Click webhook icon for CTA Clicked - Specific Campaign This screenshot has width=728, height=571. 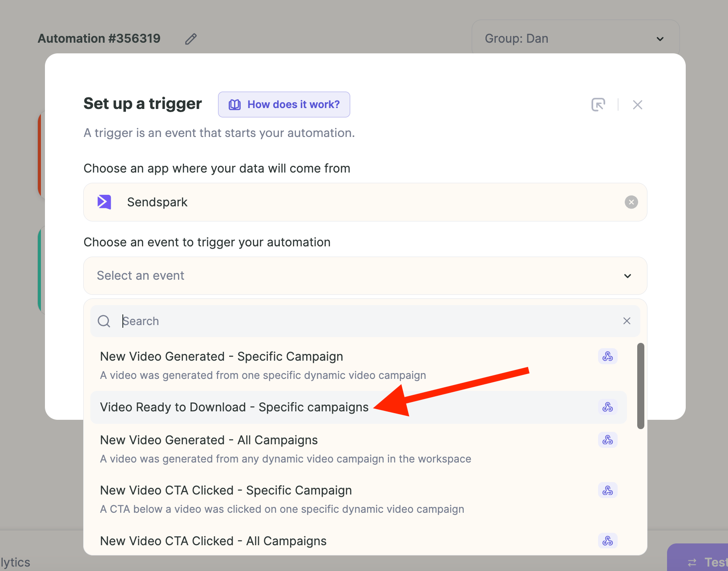[x=607, y=490]
